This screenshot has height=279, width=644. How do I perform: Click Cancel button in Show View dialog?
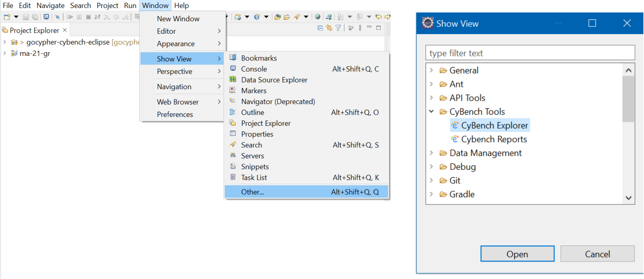[x=597, y=254]
